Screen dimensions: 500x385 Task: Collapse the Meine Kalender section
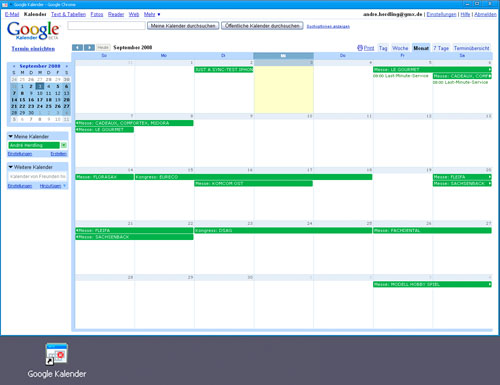10,136
